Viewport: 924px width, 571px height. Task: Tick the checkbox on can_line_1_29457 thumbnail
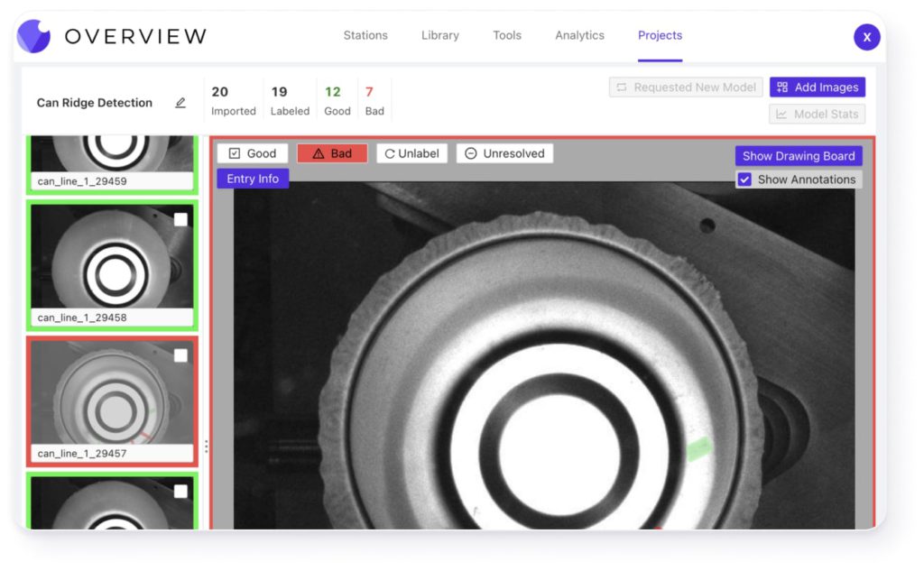tap(180, 355)
